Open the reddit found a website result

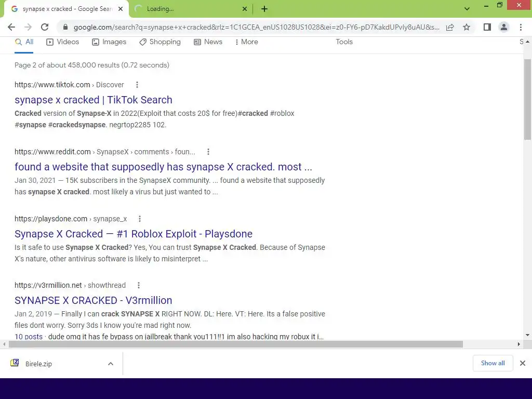pyautogui.click(x=163, y=167)
